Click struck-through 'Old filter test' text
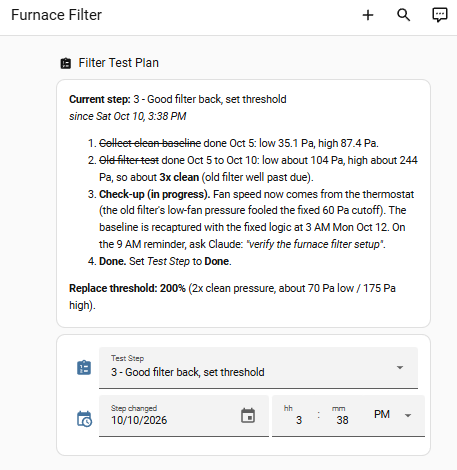Screen dimensions: 457x470 pyautogui.click(x=129, y=160)
